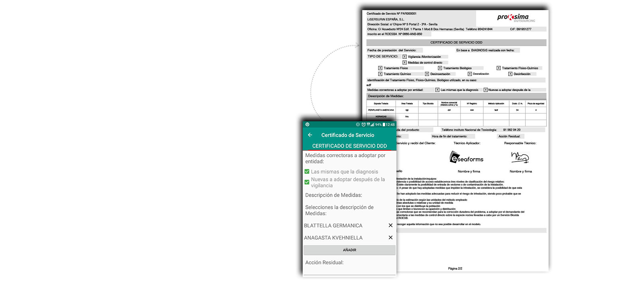The height and width of the screenshot is (282, 644).
Task: Tap the Bluetooth icon in the phone status bar
Action: (x=358, y=124)
